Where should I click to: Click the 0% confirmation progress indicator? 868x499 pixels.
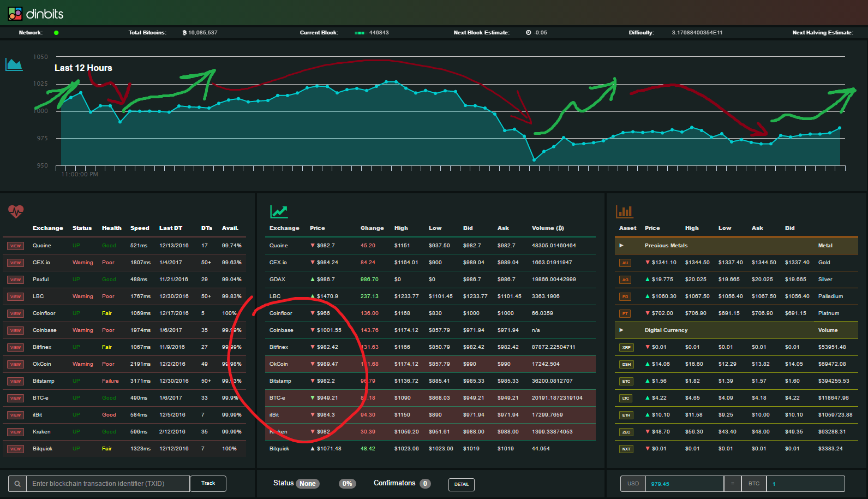[x=347, y=484]
